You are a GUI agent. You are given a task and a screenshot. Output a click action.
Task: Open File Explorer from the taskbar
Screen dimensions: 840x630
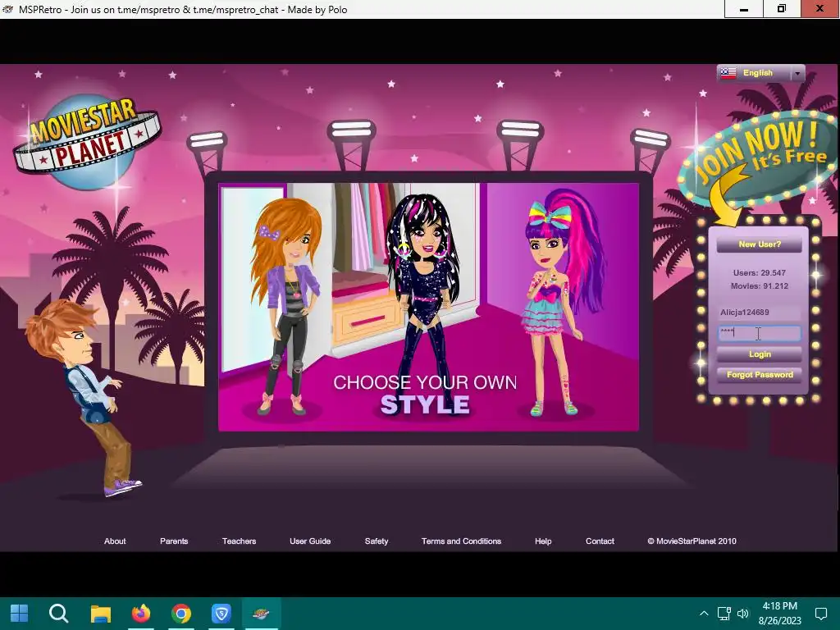click(100, 614)
